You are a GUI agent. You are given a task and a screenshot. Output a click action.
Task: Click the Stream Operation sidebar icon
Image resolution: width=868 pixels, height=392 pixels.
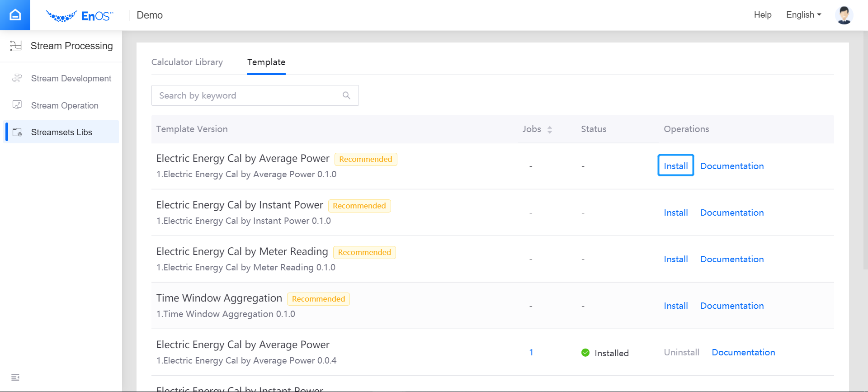(17, 105)
